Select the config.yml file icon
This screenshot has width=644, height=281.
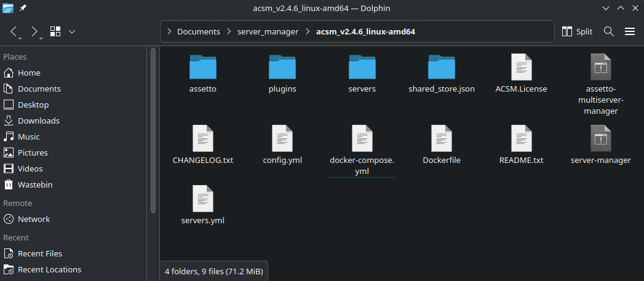pyautogui.click(x=282, y=138)
